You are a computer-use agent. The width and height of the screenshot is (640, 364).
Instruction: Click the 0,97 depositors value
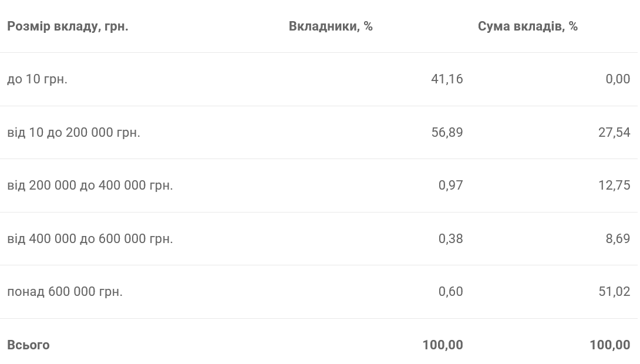pos(450,186)
